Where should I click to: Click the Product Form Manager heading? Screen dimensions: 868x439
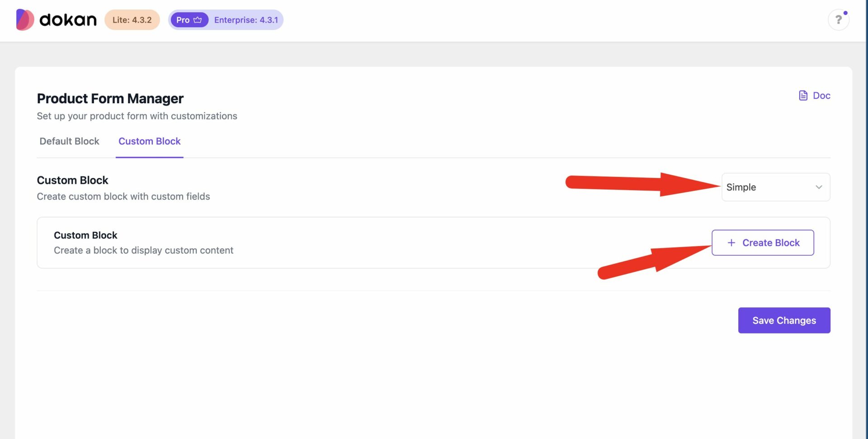point(110,98)
